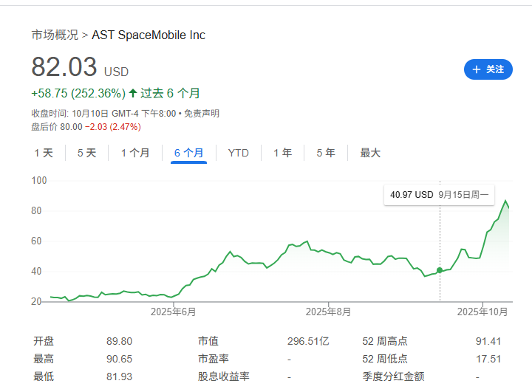Click the 2025年6月 axis label

coord(173,312)
